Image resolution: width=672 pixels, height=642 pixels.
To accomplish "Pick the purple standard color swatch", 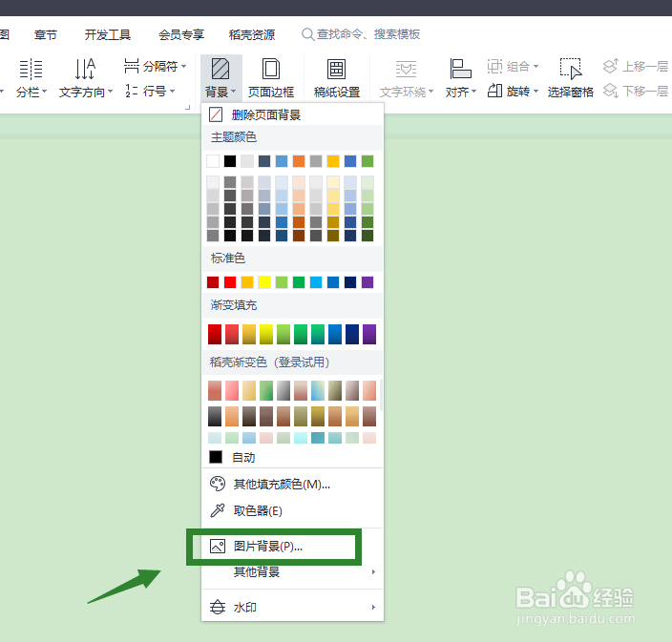I will click(367, 282).
